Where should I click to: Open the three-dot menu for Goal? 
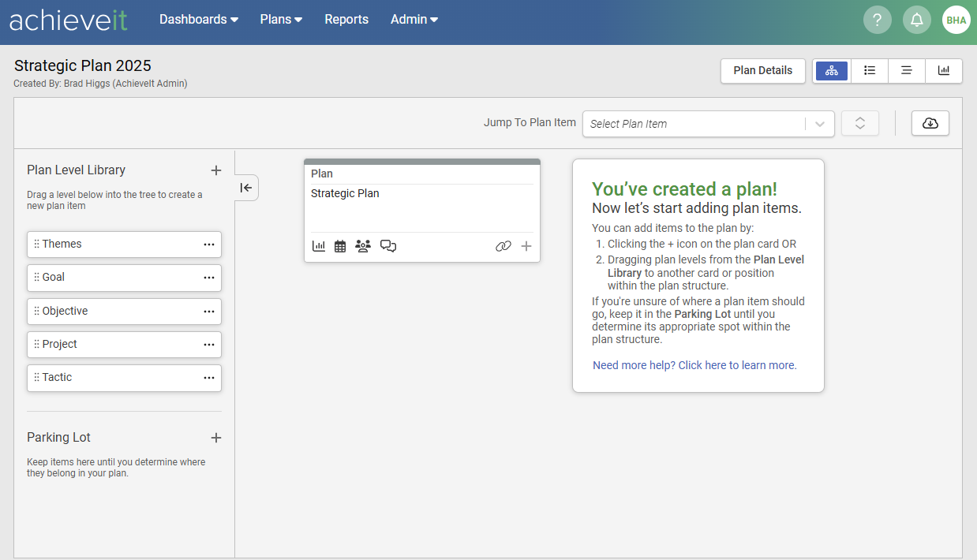click(209, 278)
